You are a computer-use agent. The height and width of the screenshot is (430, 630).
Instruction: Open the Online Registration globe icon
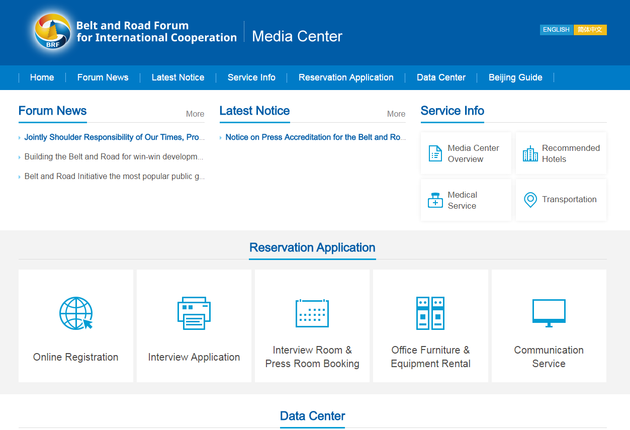[75, 313]
